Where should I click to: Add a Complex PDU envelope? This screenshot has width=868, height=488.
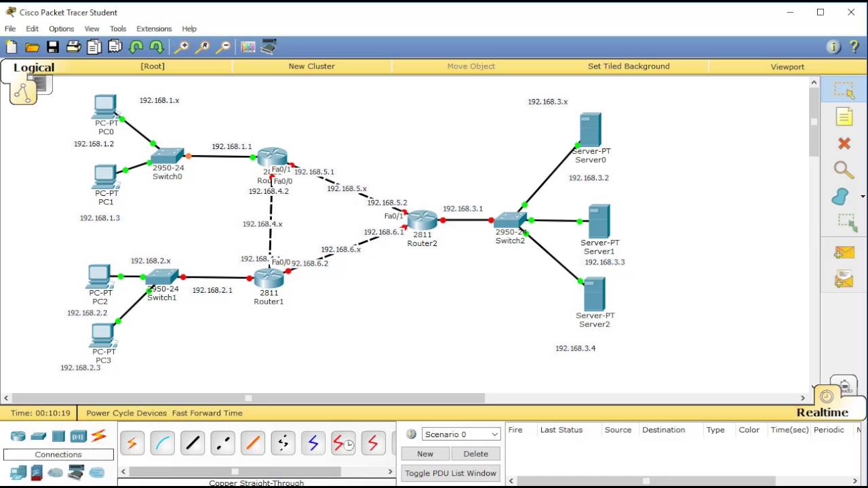pyautogui.click(x=844, y=279)
